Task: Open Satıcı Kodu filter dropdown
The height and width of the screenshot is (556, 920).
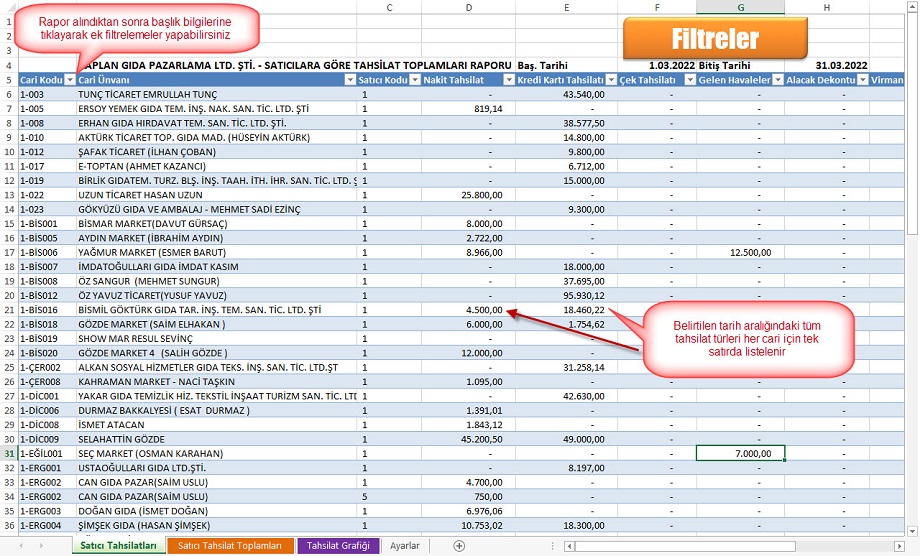Action: click(415, 80)
